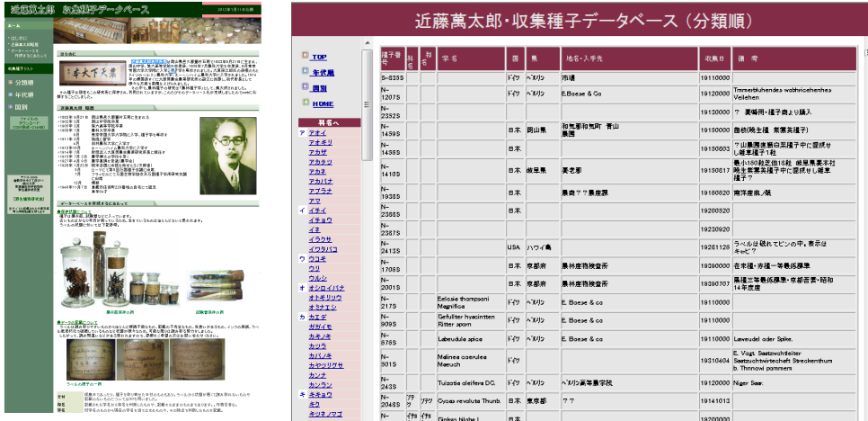This screenshot has height=421, width=868.
Task: Click the square icon beside HOME link
Action: (305, 103)
